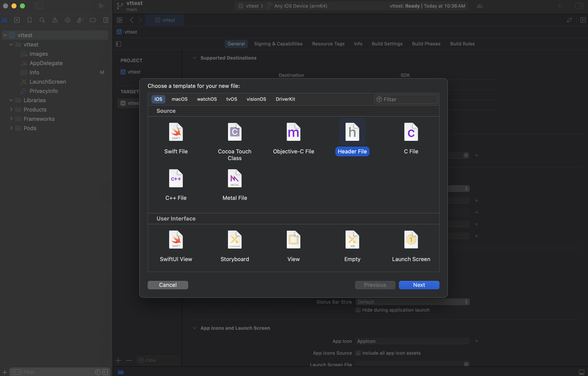This screenshot has height=376, width=588.
Task: Select the Images asset catalog
Action: pyautogui.click(x=39, y=54)
